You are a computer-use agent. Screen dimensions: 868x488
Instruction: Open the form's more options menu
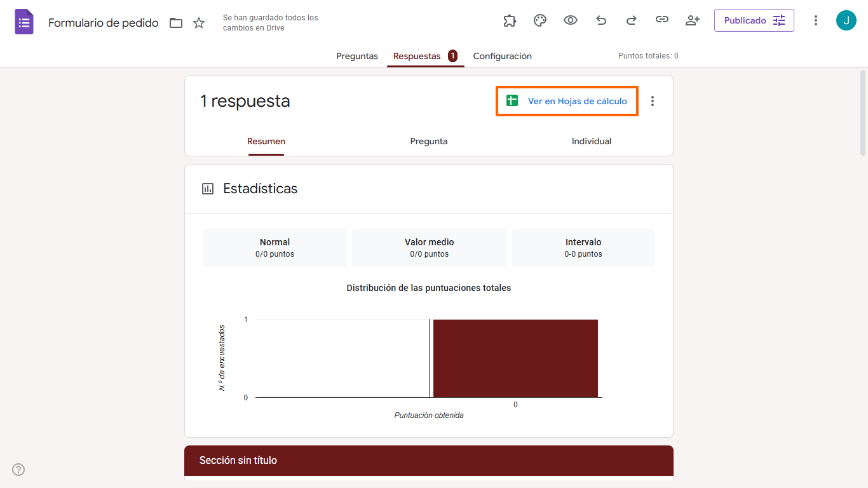[x=816, y=20]
